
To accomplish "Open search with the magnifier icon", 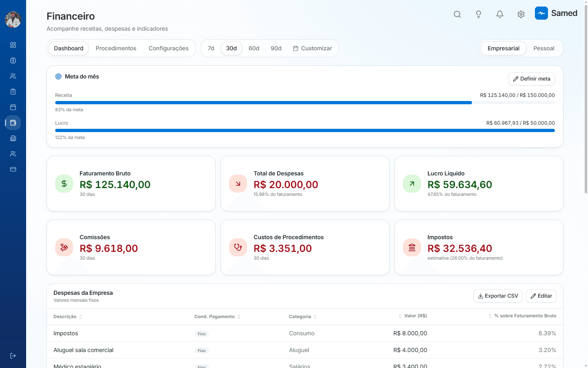I will [x=457, y=14].
